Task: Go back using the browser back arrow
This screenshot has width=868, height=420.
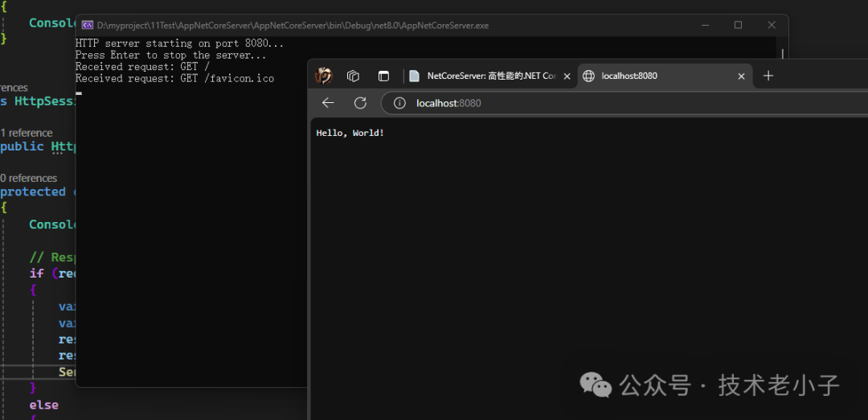Action: point(328,102)
